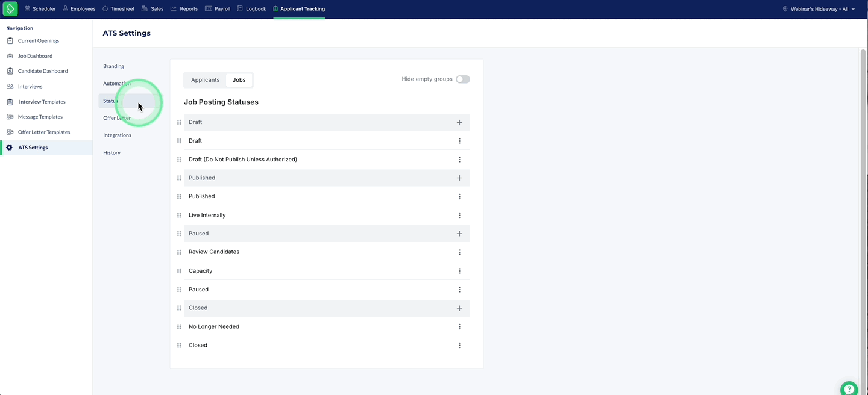Click the Live Internally status name
The width and height of the screenshot is (868, 395).
pos(207,215)
